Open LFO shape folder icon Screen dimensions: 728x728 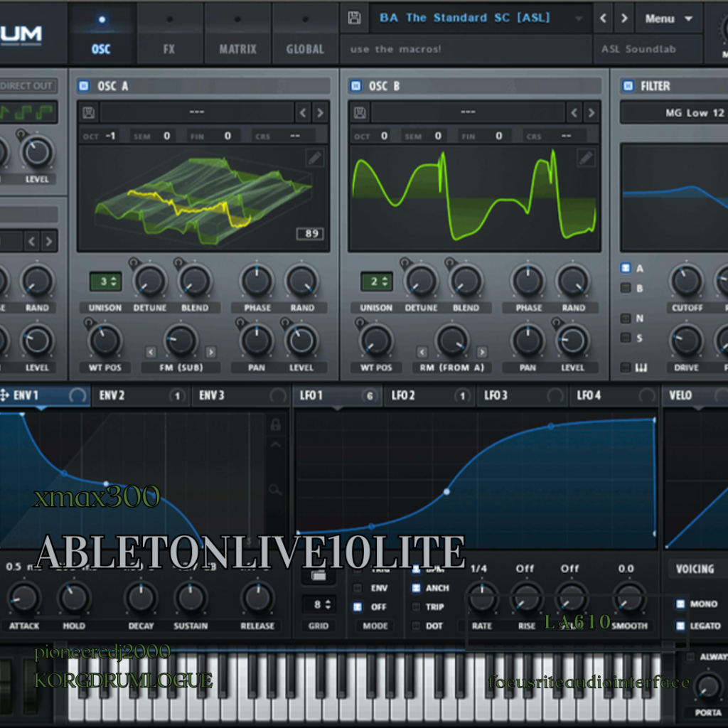(x=318, y=575)
